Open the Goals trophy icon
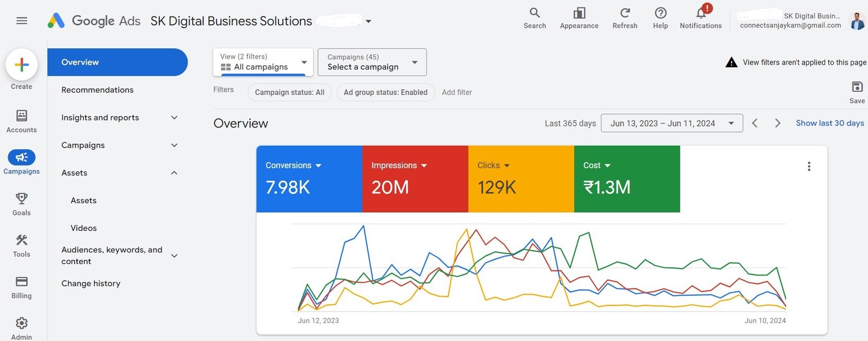Viewport: 868px width, 341px height. click(22, 199)
